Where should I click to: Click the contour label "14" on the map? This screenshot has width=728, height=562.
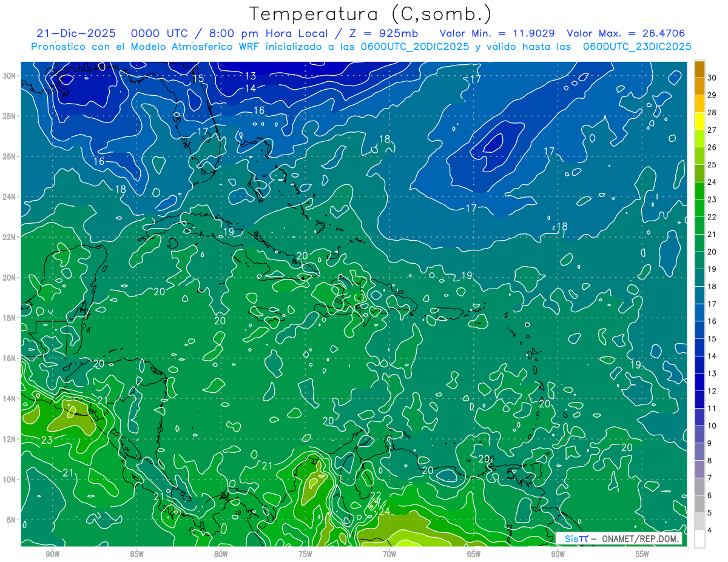click(x=250, y=89)
